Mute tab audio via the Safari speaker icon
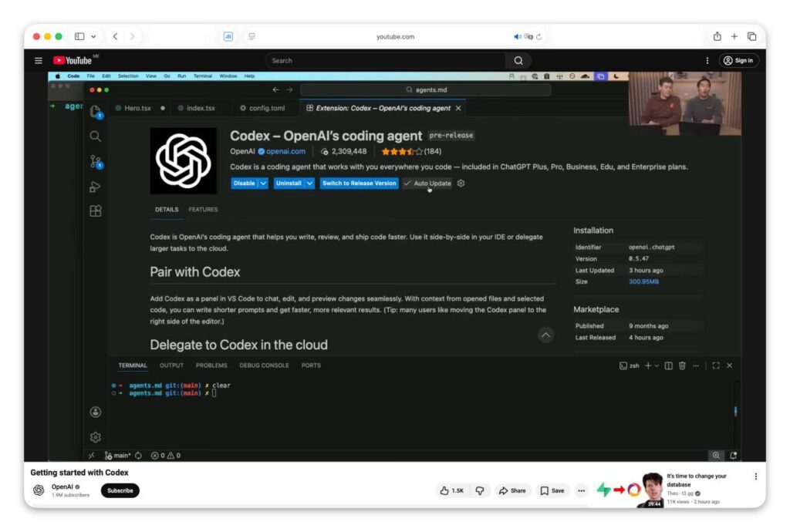This screenshot has width=790, height=532. pyautogui.click(x=516, y=35)
